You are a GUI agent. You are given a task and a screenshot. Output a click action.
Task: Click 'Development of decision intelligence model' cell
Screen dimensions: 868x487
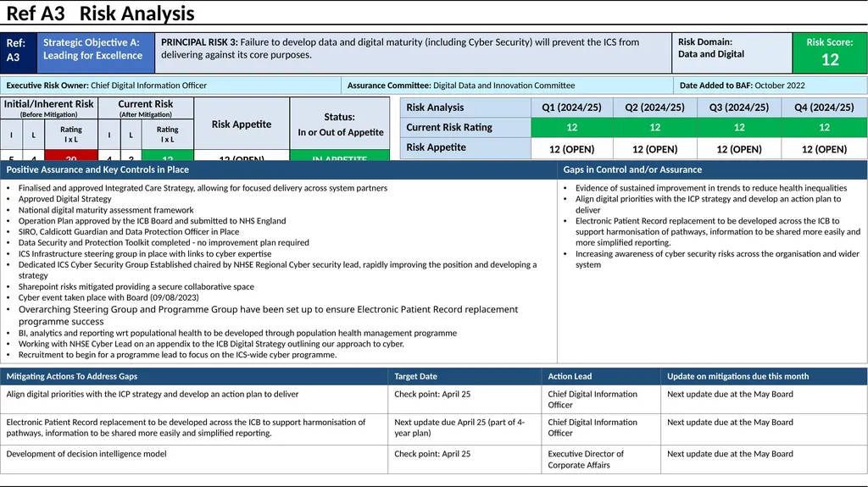click(194, 459)
